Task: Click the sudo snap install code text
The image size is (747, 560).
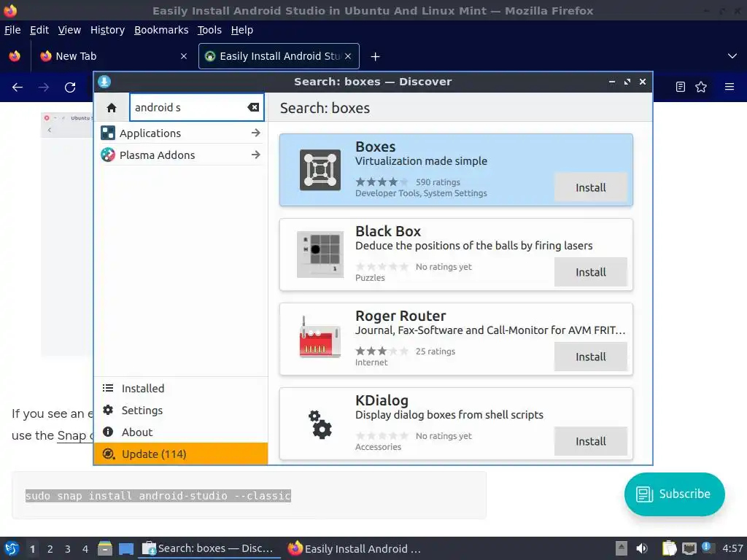Action: (158, 496)
